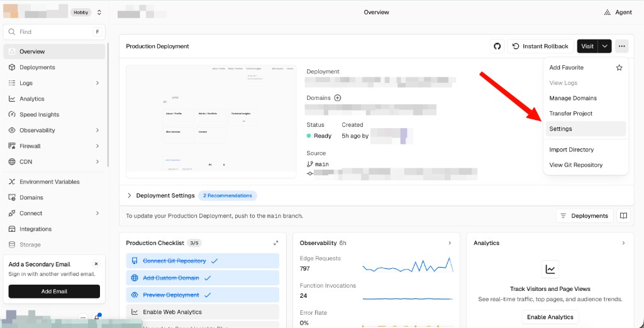This screenshot has width=644, height=328.
Task: Click the CDN globe icon
Action: [x=12, y=161]
